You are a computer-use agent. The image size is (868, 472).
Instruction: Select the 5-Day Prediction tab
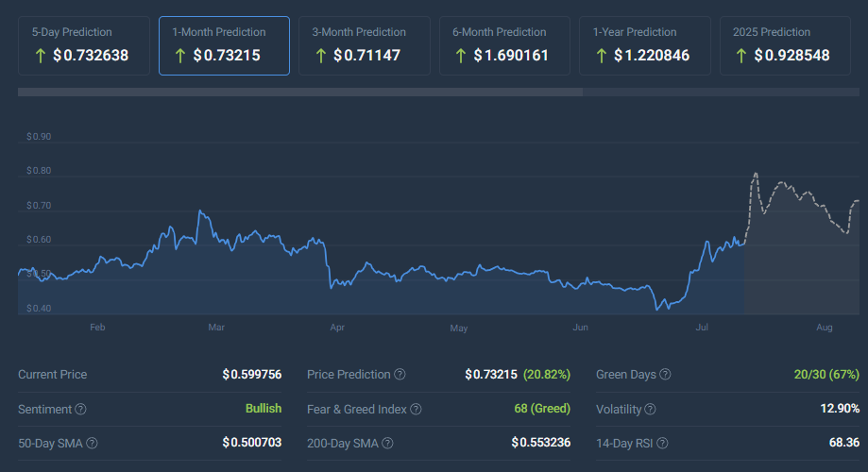click(84, 45)
